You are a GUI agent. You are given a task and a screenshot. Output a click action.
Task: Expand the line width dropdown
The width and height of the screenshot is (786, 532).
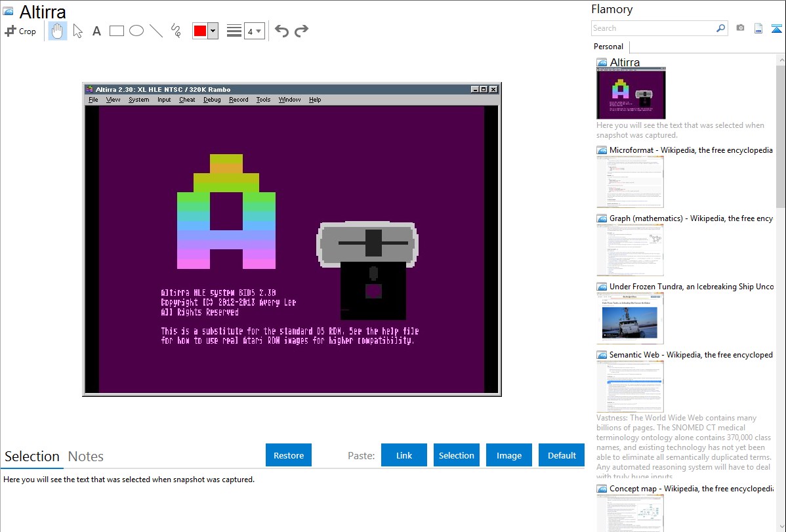click(x=254, y=31)
